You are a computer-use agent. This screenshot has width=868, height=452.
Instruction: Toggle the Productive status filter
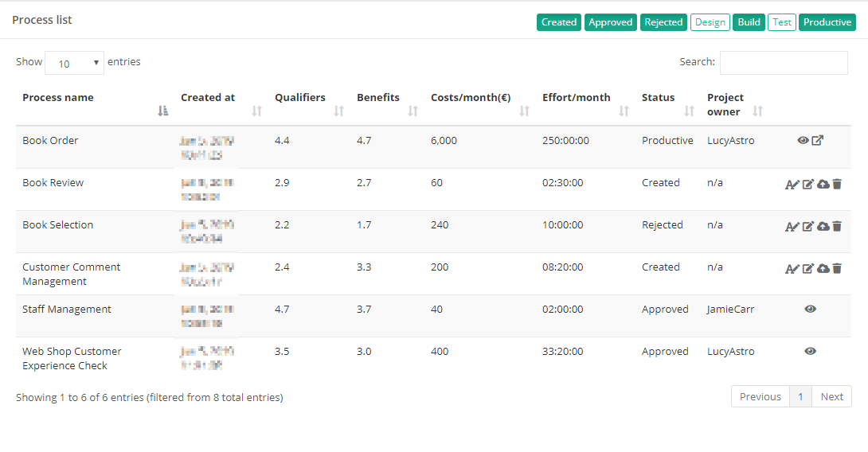point(827,22)
